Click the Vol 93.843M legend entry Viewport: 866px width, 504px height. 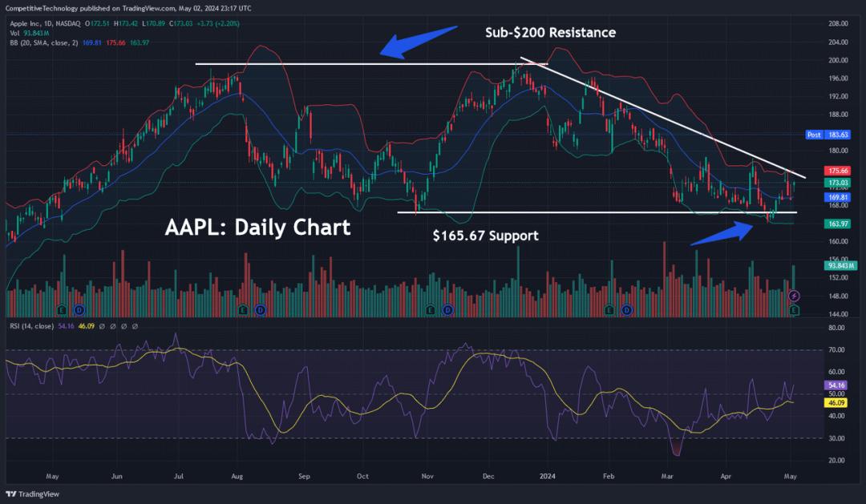point(30,33)
